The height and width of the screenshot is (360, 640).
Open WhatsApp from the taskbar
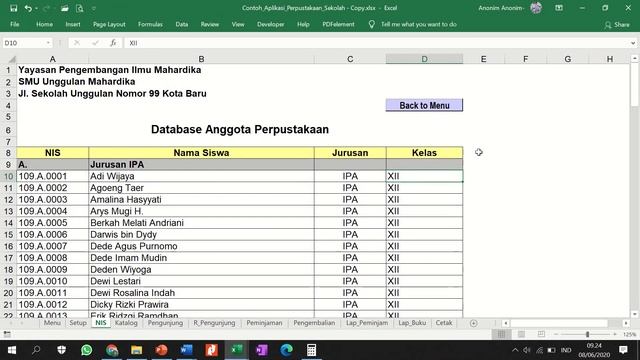(x=87, y=350)
